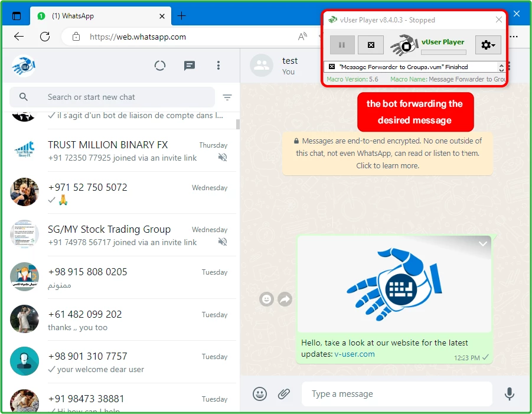Screen dimensions: 532x414
Task: Focus the Type a message field
Action: 397,394
